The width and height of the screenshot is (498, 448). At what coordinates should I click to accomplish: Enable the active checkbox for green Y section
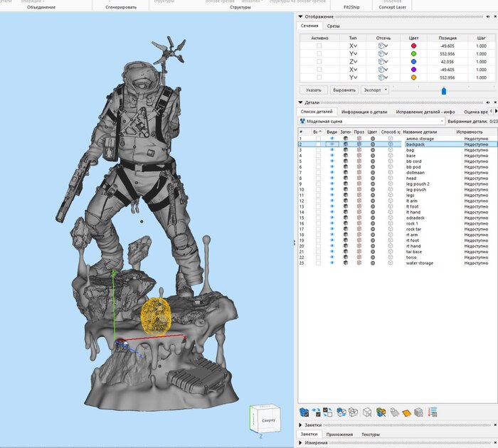[x=319, y=53]
